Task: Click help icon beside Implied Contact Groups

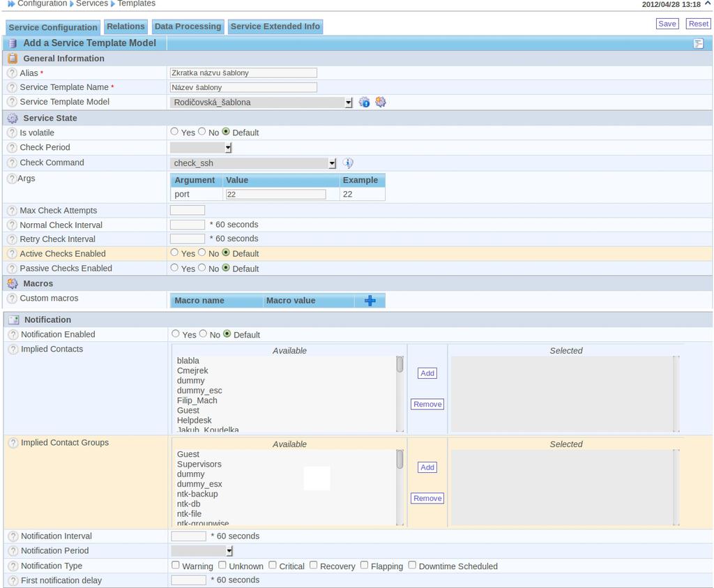Action: [13, 443]
